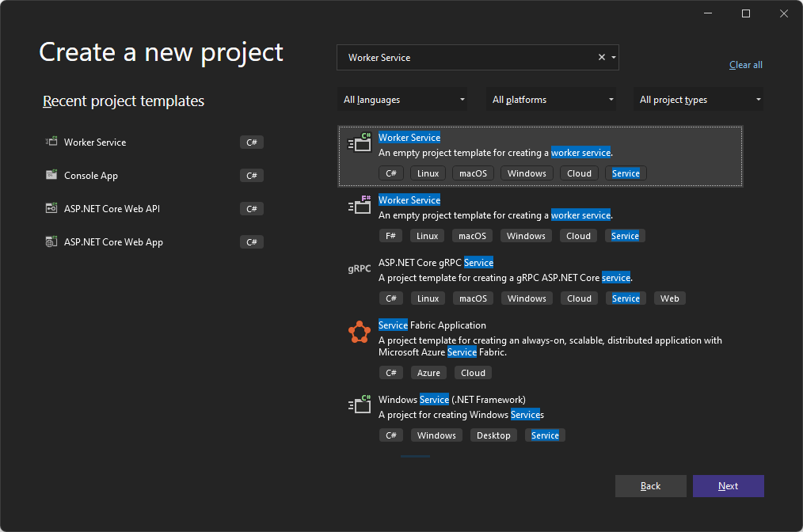
Task: Clear the search box with the X
Action: [601, 58]
